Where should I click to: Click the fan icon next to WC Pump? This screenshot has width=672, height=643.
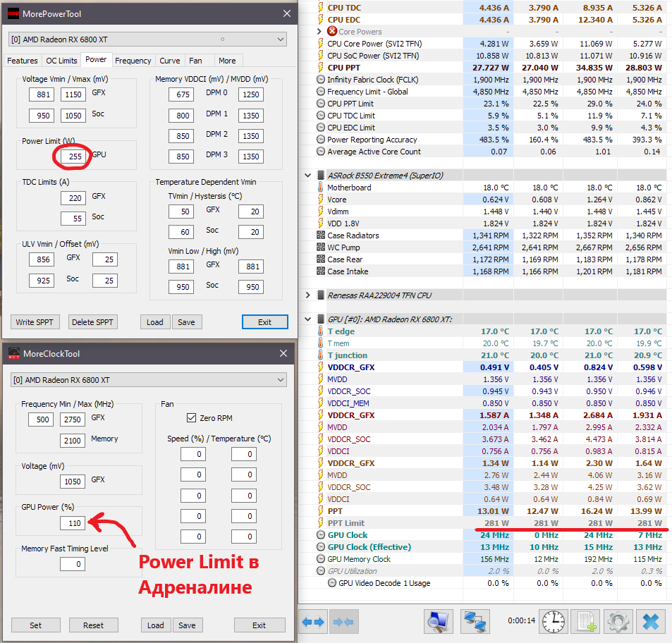click(x=321, y=247)
